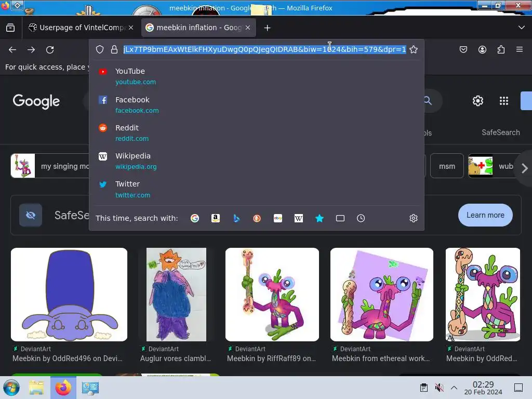
Task: Open Meebkin by RiffRaff89 image
Action: (272, 295)
